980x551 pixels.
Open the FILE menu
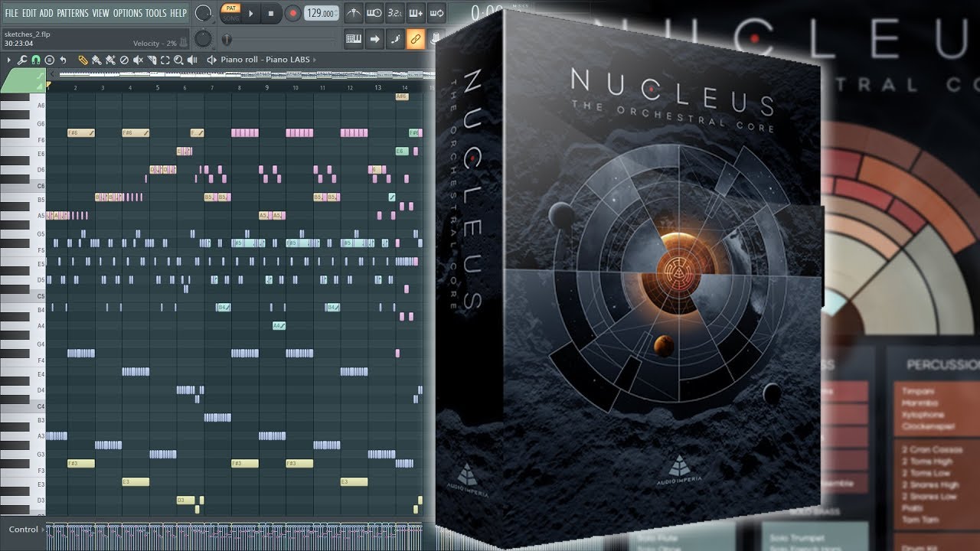point(11,13)
